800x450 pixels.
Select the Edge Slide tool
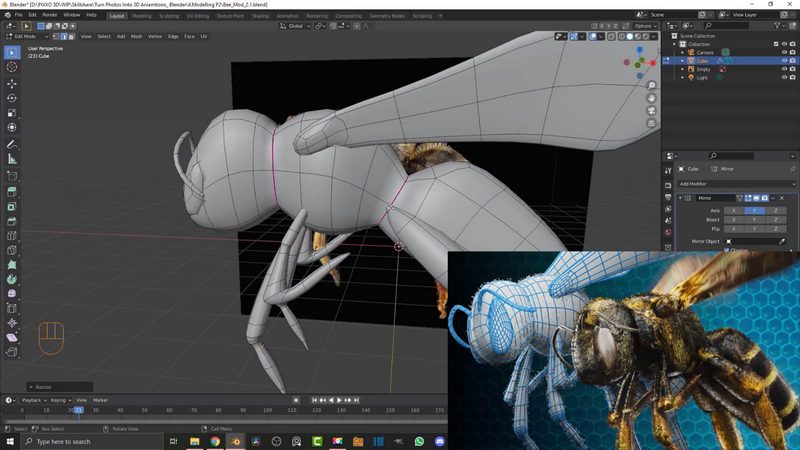[x=12, y=308]
